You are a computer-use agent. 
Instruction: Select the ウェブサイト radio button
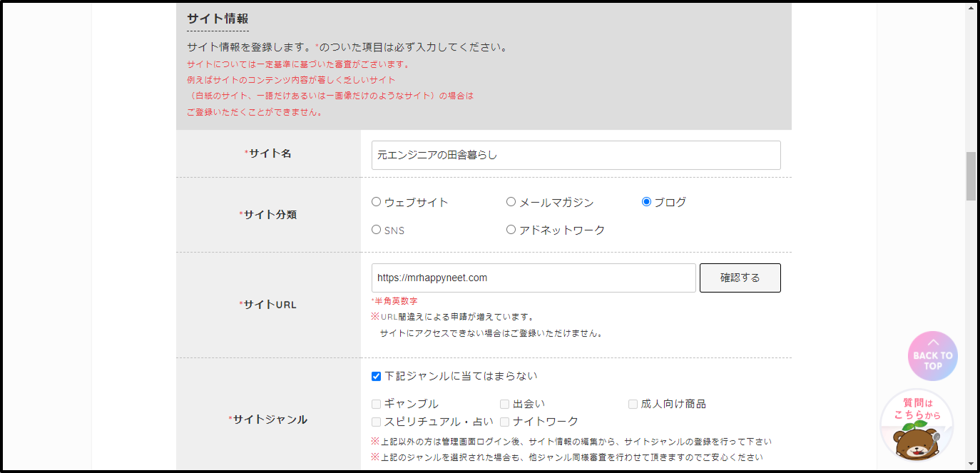(x=377, y=202)
